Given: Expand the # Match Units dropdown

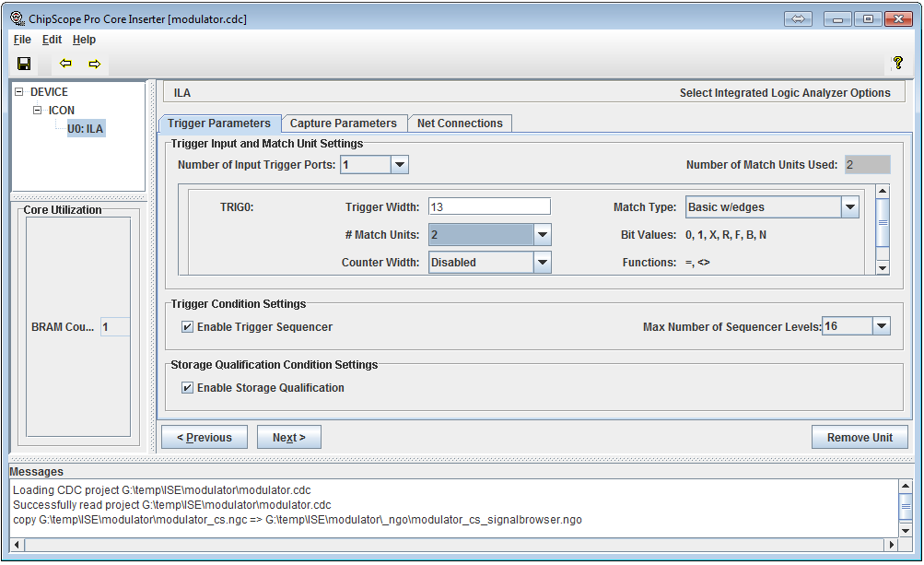Looking at the screenshot, I should pos(543,235).
